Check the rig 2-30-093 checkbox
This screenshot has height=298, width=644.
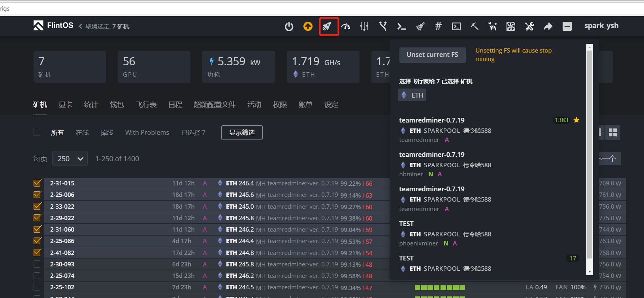tap(37, 264)
